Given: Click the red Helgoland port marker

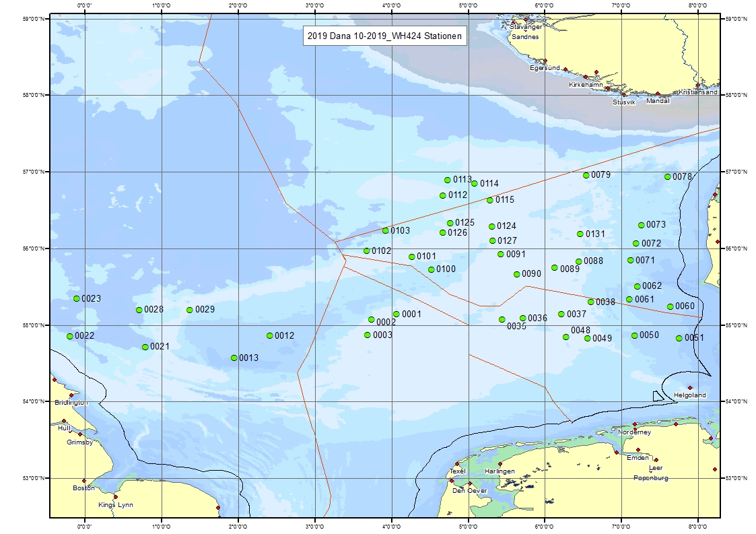Looking at the screenshot, I should click(690, 388).
